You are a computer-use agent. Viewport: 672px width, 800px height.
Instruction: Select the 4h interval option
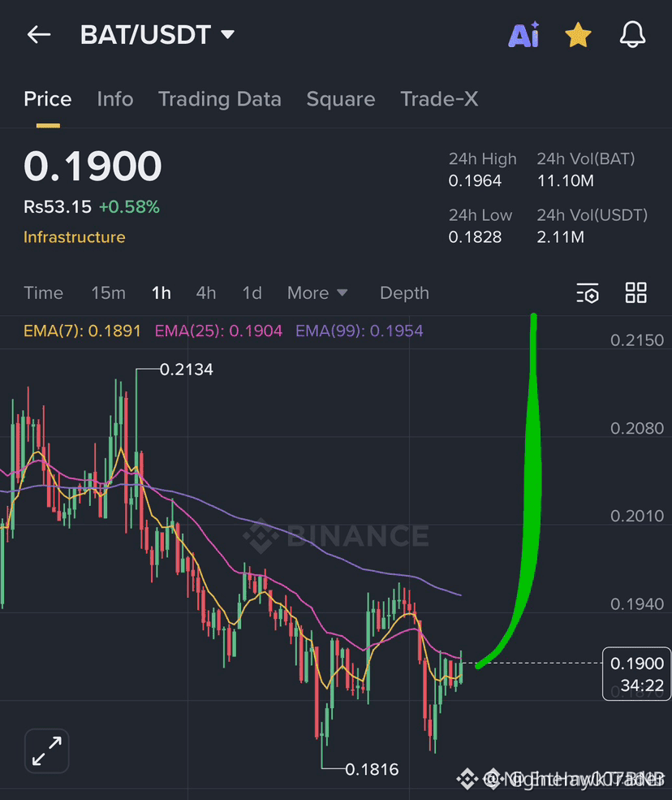[x=205, y=293]
